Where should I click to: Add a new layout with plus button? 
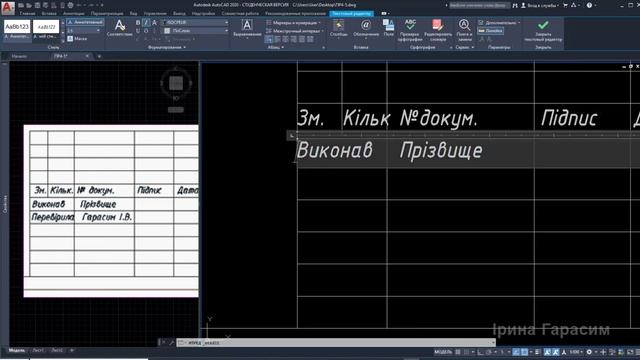[72, 350]
